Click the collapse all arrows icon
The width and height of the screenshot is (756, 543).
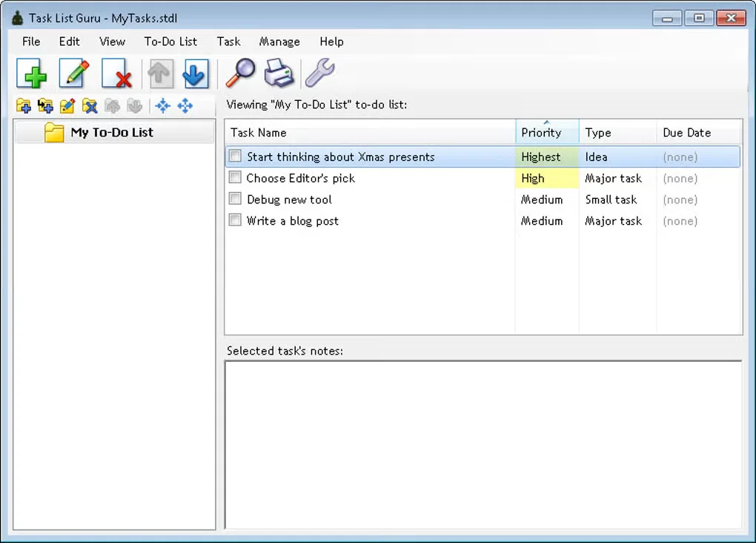point(162,105)
